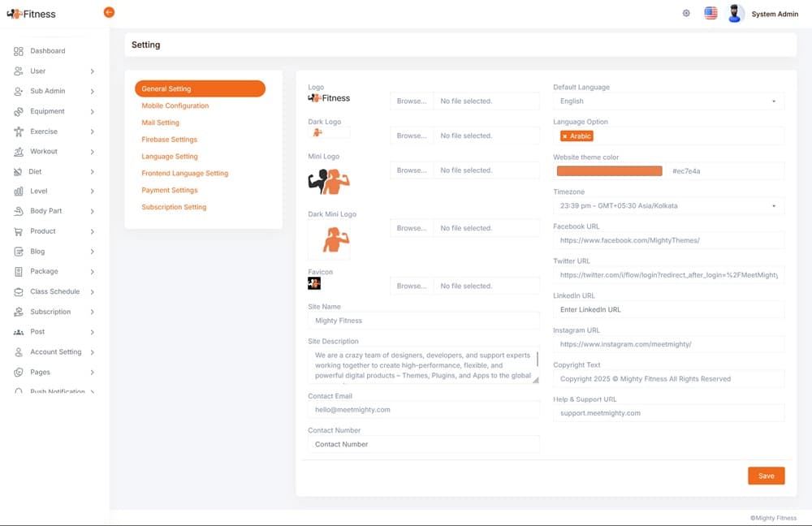Viewport: 812px width, 526px height.
Task: Expand the Workout sidebar menu chevron
Action: [x=93, y=152]
